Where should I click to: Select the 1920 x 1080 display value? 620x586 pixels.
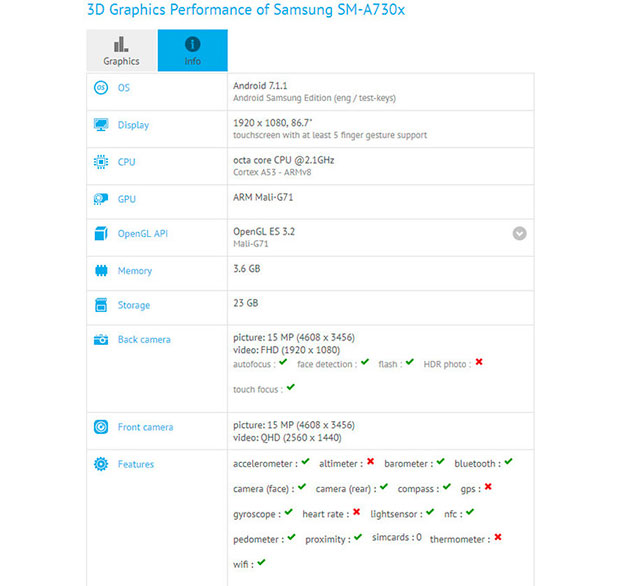pyautogui.click(x=272, y=123)
